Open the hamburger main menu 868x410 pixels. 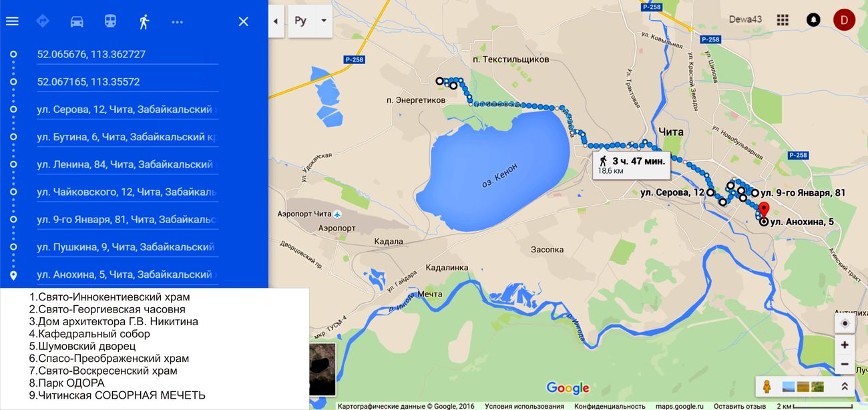pos(12,21)
